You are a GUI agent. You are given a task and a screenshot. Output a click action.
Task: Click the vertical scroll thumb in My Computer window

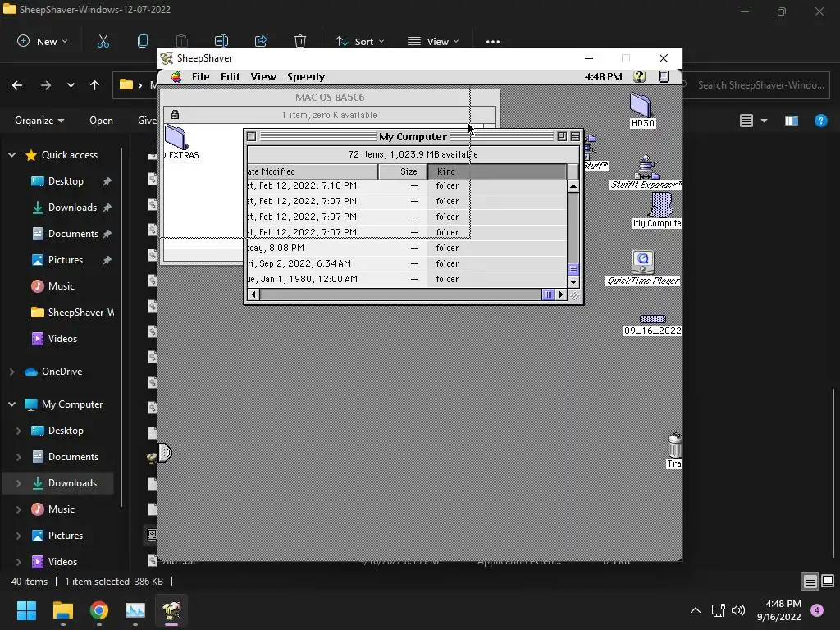pyautogui.click(x=573, y=269)
